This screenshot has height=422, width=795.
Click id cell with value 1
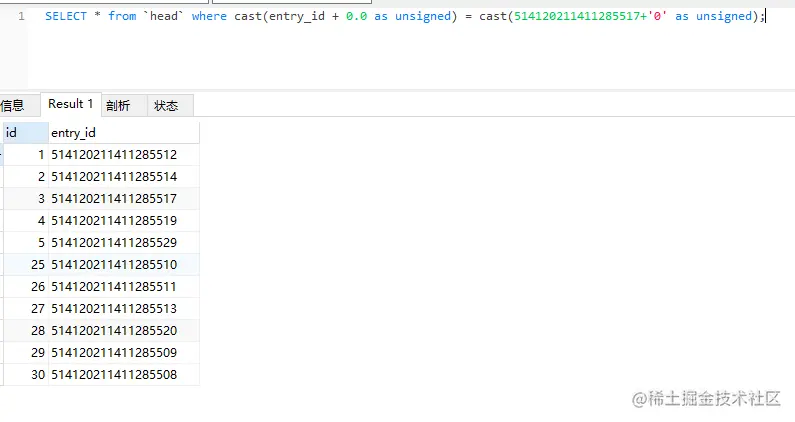[25, 155]
